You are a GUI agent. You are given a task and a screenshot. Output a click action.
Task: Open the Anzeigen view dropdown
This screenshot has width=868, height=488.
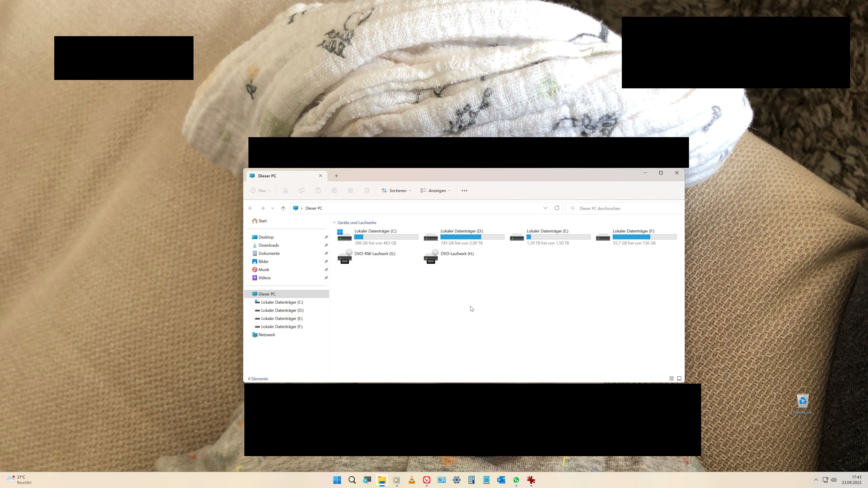tap(435, 191)
